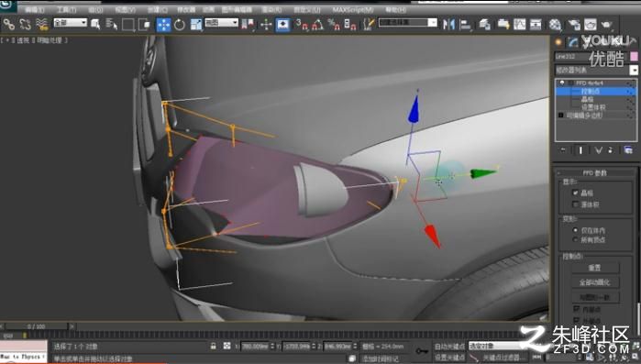Expand the modifier list dropdown arrow
641x364 pixels.
tap(634, 70)
